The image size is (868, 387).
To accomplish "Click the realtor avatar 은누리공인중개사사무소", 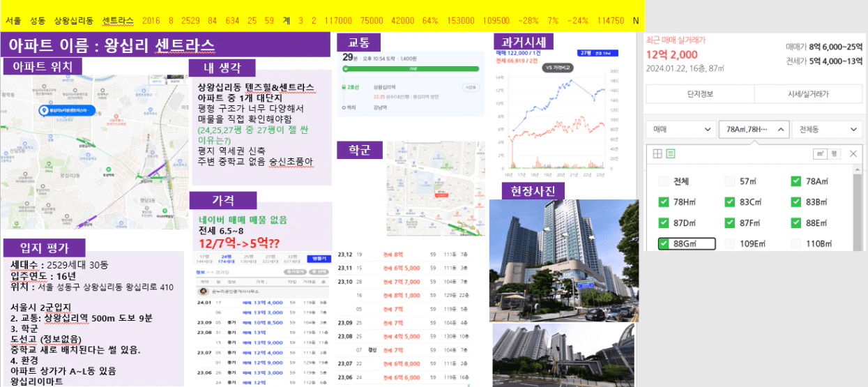I will (204, 291).
